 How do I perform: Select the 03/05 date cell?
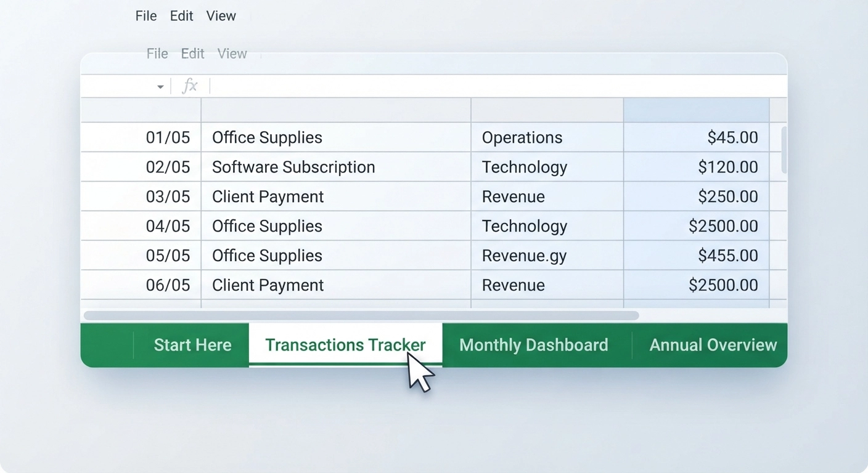coord(141,196)
